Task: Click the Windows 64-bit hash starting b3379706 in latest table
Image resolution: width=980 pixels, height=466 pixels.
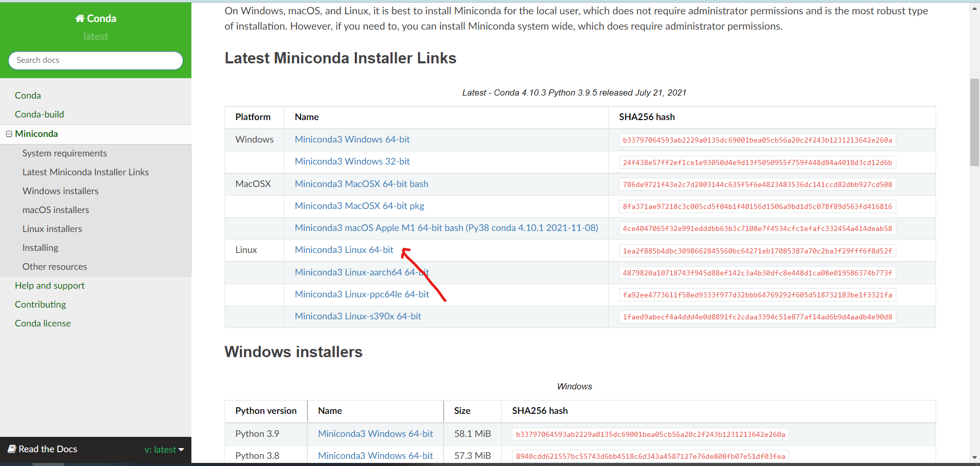Action: point(757,140)
